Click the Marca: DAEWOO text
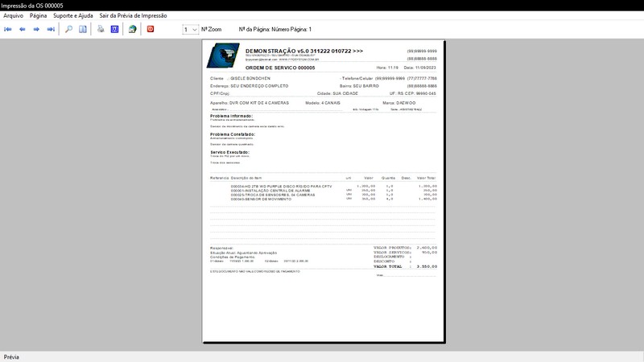The height and width of the screenshot is (362, 644). pyautogui.click(x=398, y=103)
